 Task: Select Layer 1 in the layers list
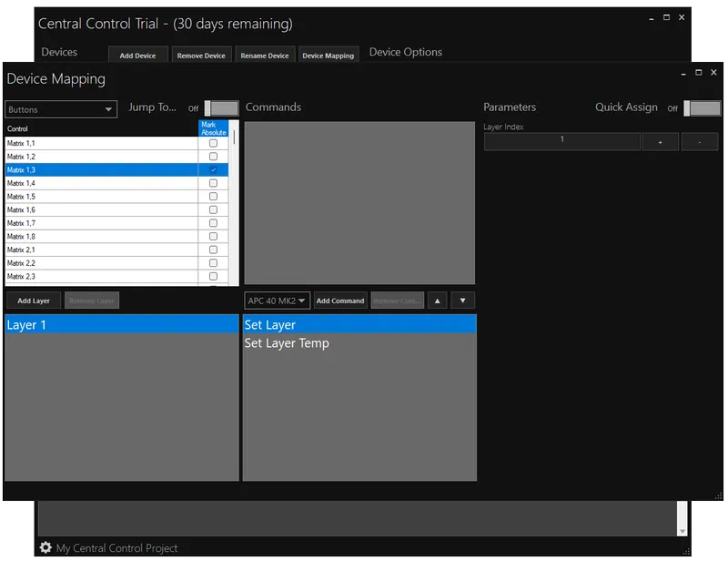(x=122, y=324)
